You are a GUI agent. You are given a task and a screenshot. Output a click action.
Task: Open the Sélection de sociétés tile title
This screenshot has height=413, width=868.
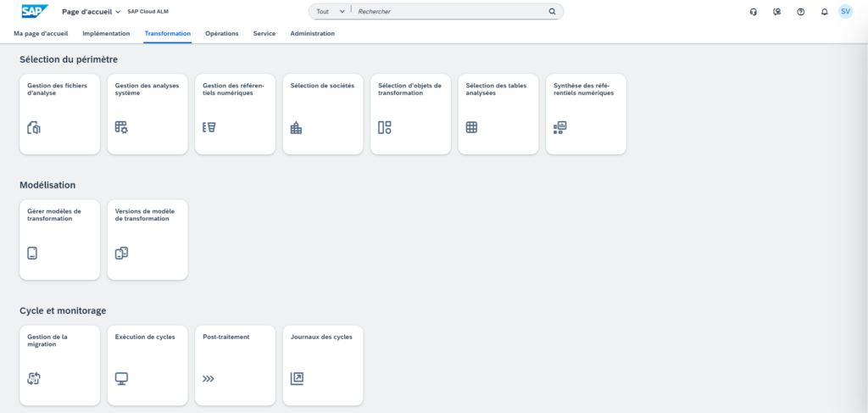322,86
